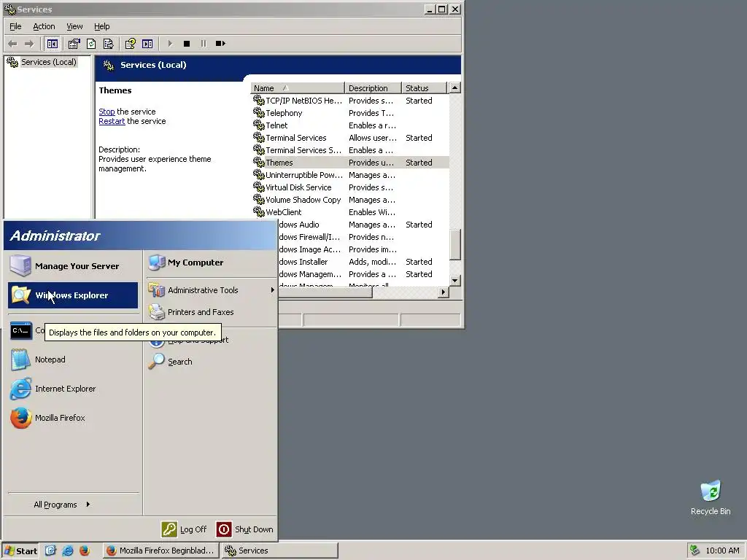Select the Windows Audio service row
The image size is (747, 560).
click(363, 225)
